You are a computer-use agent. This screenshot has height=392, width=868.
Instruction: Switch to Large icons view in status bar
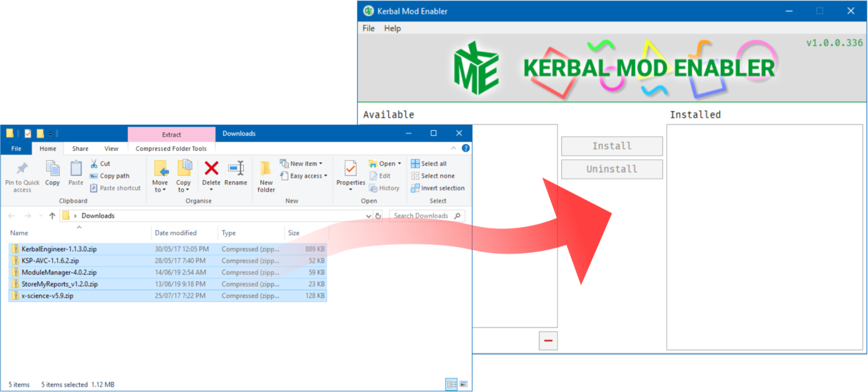(463, 384)
